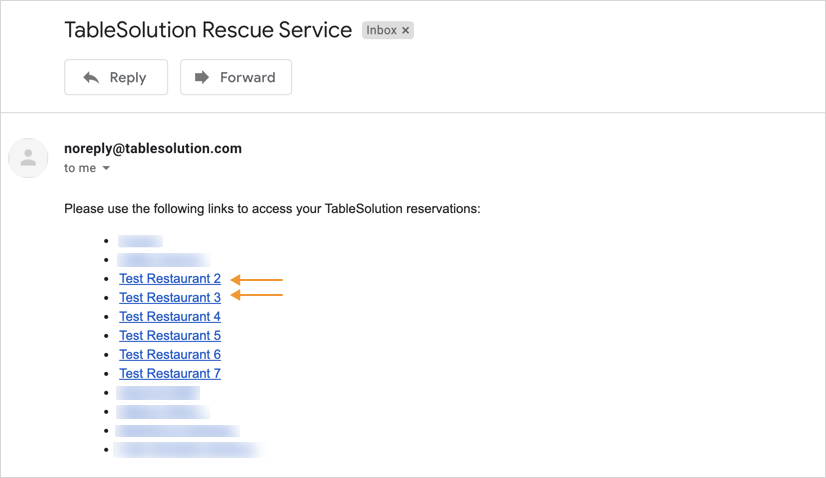This screenshot has height=478, width=826.
Task: Click the Reply button
Action: point(116,77)
